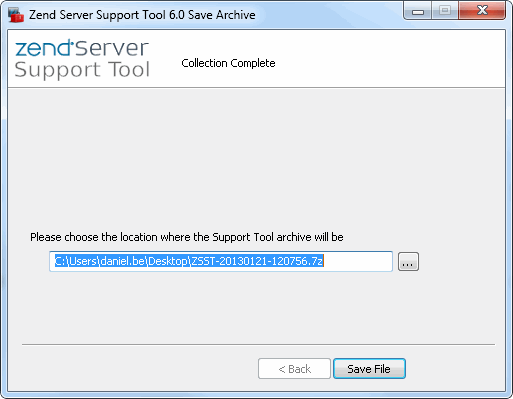Click the window title "Zend Server Support Tool 6.0"
The height and width of the screenshot is (399, 513).
click(x=107, y=15)
